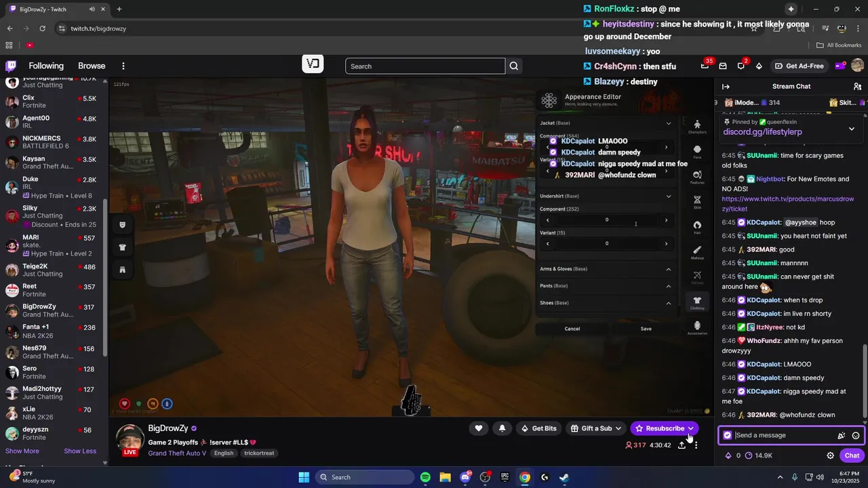Click Cancel in the Appearance Editor
The width and height of the screenshot is (868, 488).
click(572, 329)
